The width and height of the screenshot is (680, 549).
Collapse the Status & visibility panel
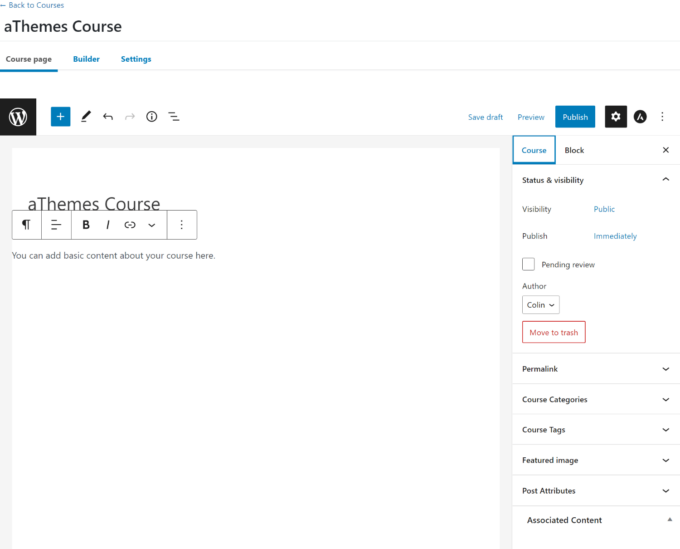[x=596, y=180]
